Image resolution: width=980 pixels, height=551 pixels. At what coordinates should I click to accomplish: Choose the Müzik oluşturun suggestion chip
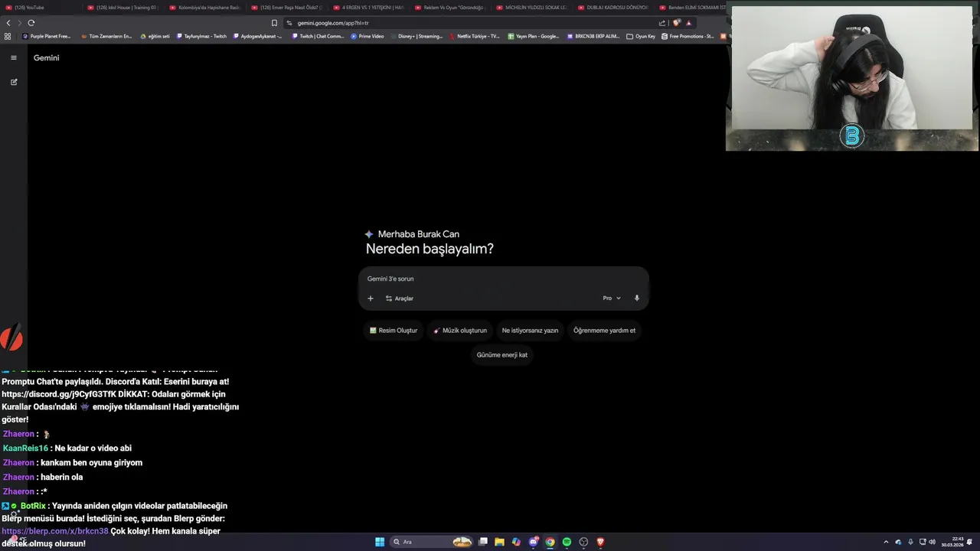(x=460, y=331)
